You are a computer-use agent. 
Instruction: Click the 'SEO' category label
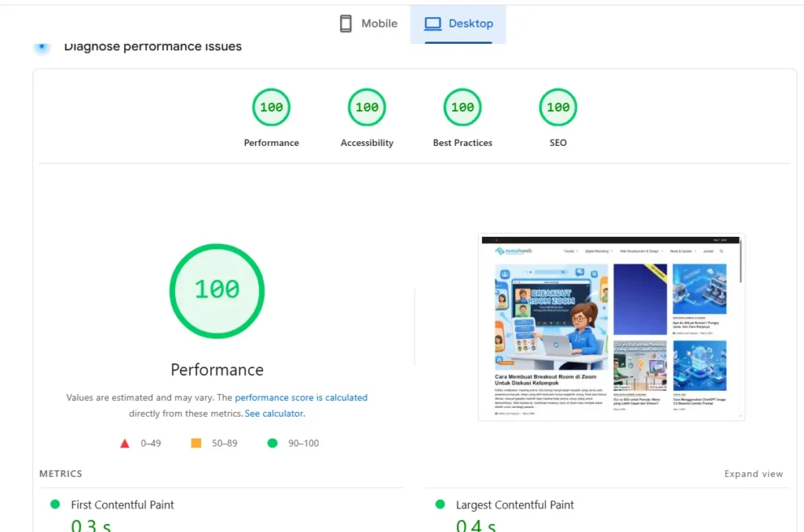[558, 143]
